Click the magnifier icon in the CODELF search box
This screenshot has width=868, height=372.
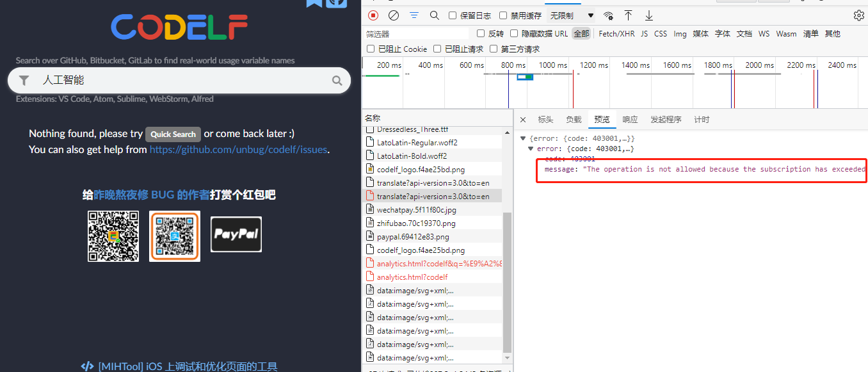(337, 81)
